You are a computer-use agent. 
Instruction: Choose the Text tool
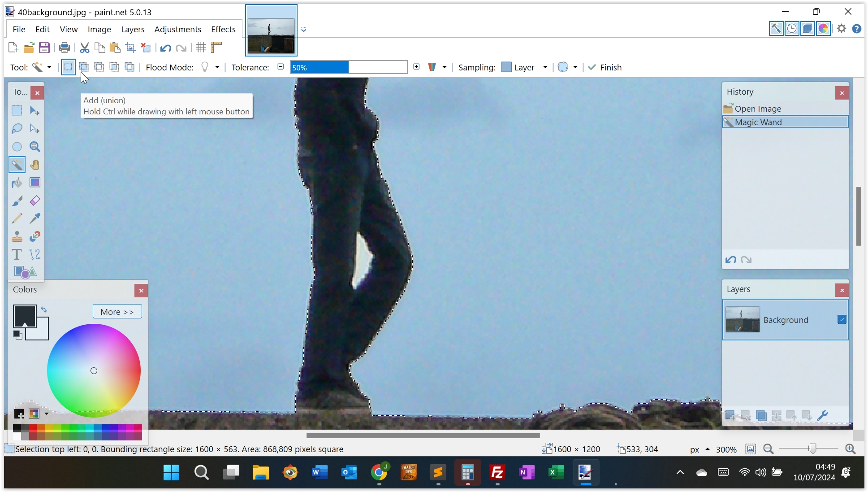[x=17, y=254]
